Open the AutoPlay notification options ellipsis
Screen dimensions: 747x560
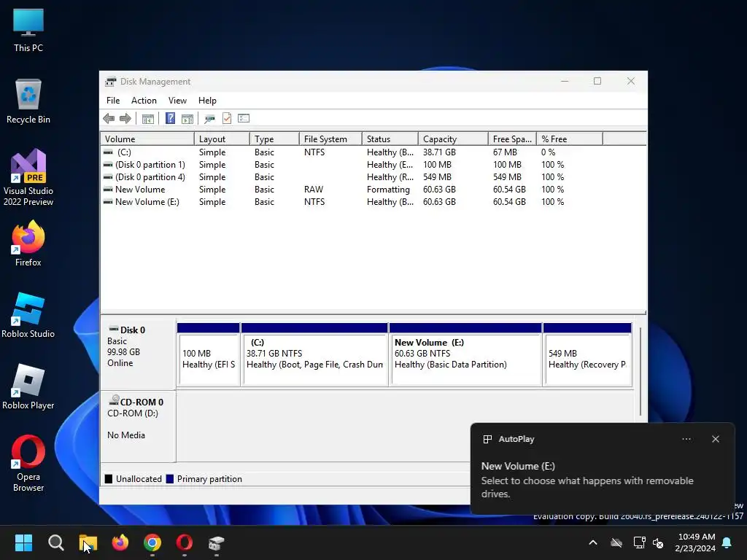tap(686, 439)
